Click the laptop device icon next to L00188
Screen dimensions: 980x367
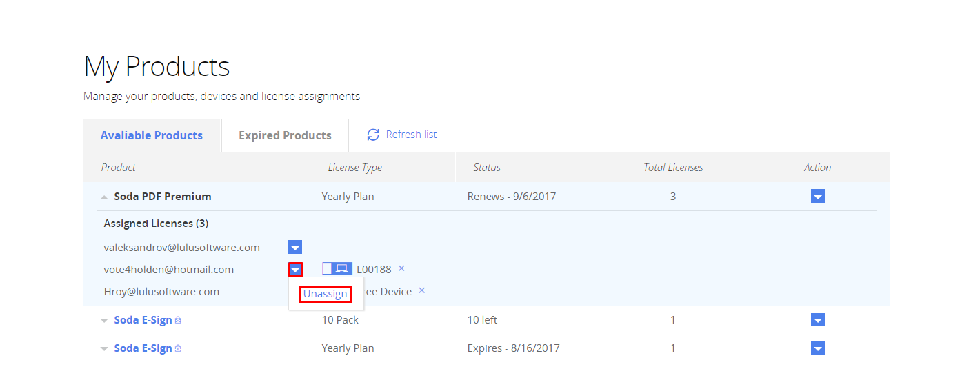point(337,269)
